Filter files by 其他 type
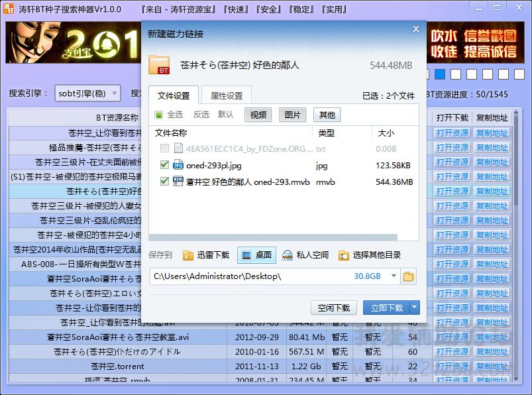 click(327, 115)
